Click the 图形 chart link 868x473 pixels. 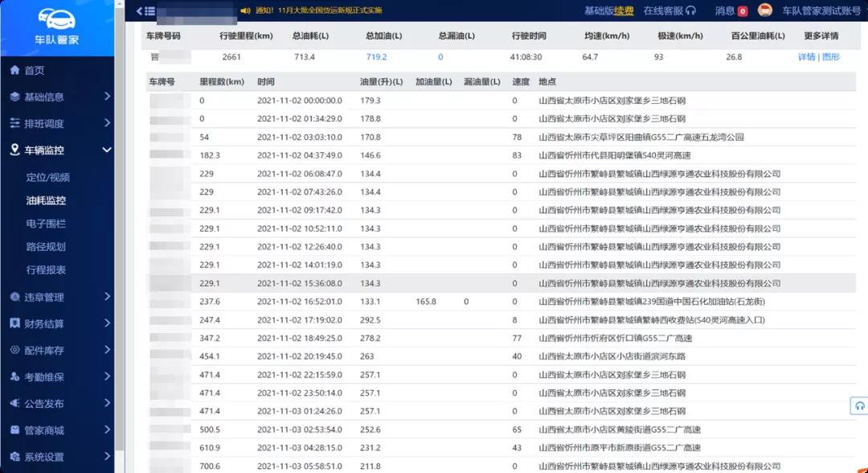click(831, 57)
